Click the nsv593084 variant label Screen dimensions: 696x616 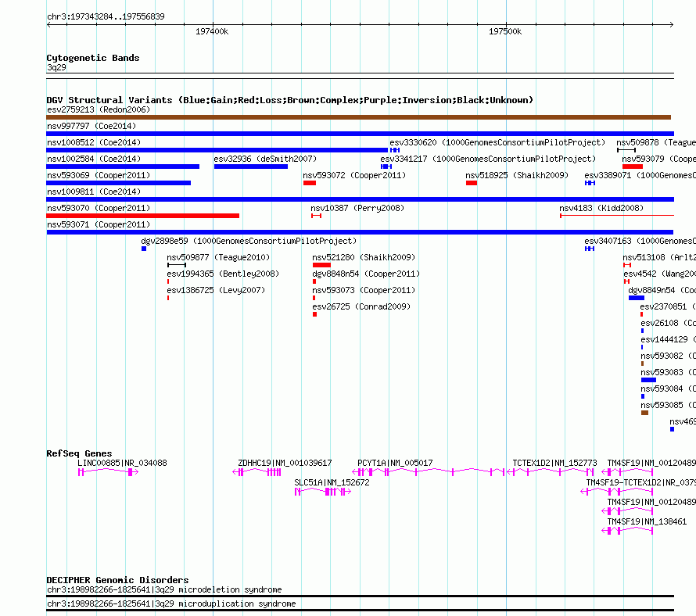pos(668,389)
